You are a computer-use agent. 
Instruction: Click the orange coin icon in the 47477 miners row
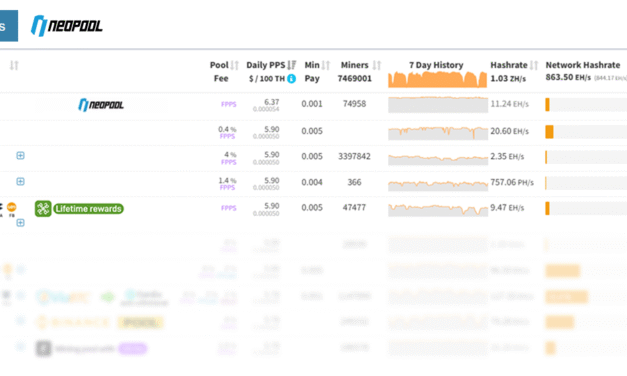[12, 207]
